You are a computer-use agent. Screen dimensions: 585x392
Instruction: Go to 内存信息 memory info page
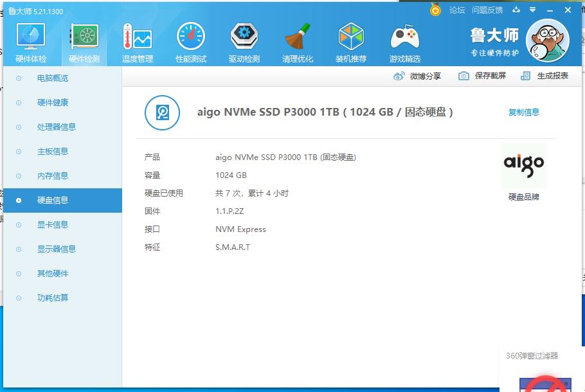(x=53, y=176)
